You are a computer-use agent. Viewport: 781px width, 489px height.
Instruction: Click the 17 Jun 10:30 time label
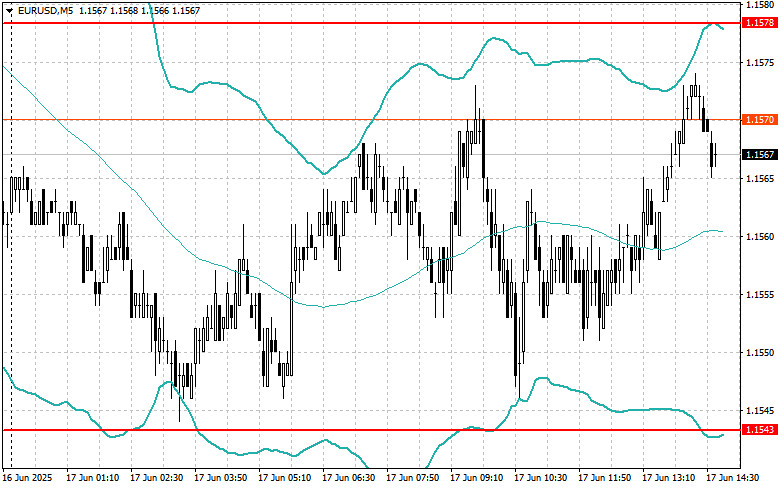540,478
